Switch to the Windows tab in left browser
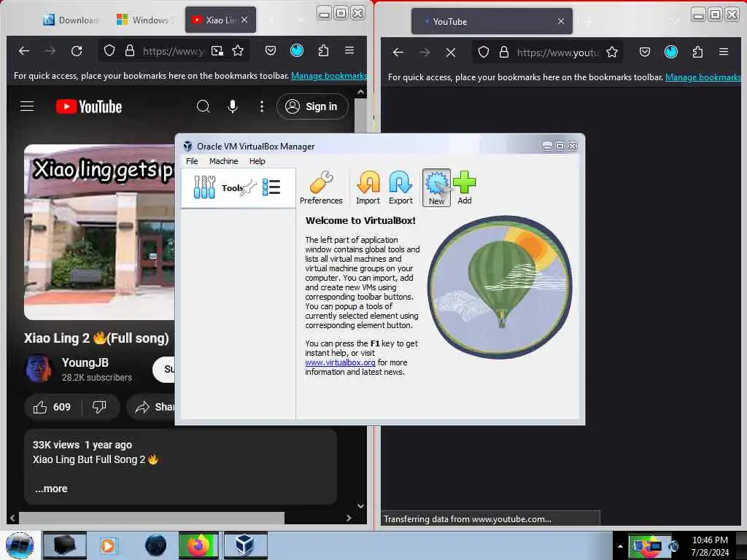The height and width of the screenshot is (560, 747). [145, 20]
